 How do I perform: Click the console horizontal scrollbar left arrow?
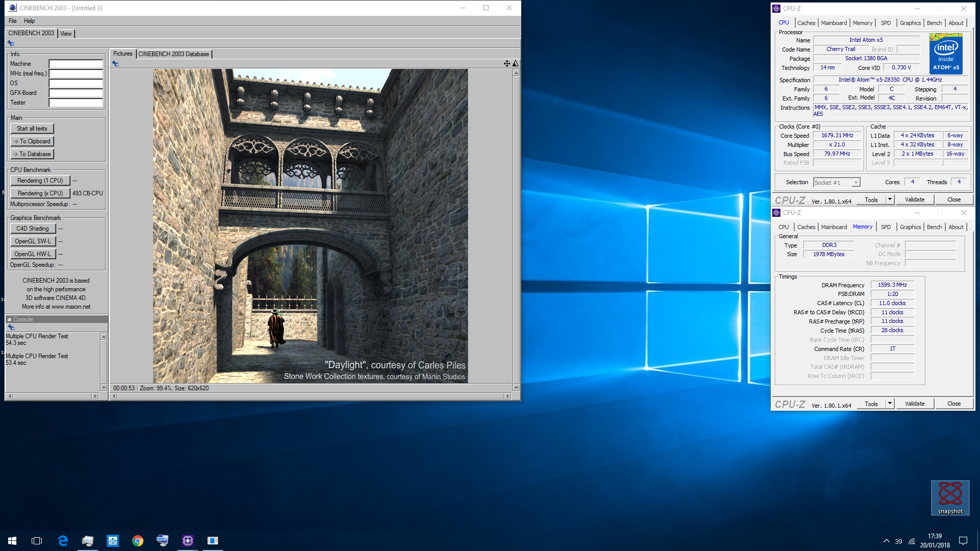click(10, 396)
